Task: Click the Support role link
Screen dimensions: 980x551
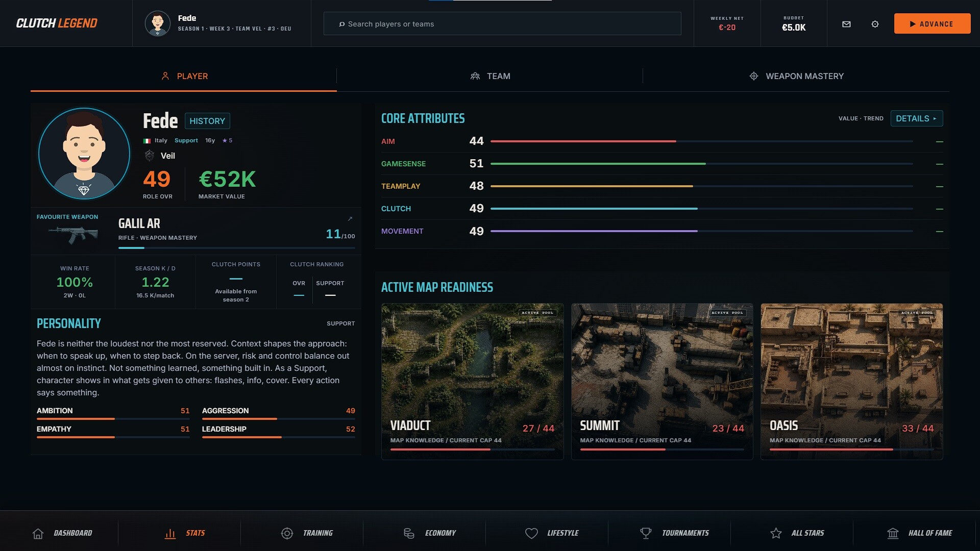Action: 186,140
